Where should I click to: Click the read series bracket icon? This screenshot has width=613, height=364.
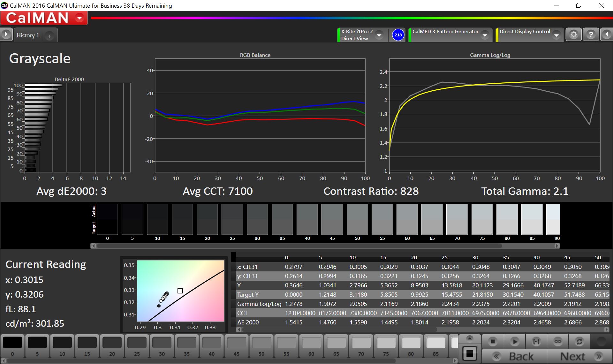(536, 342)
